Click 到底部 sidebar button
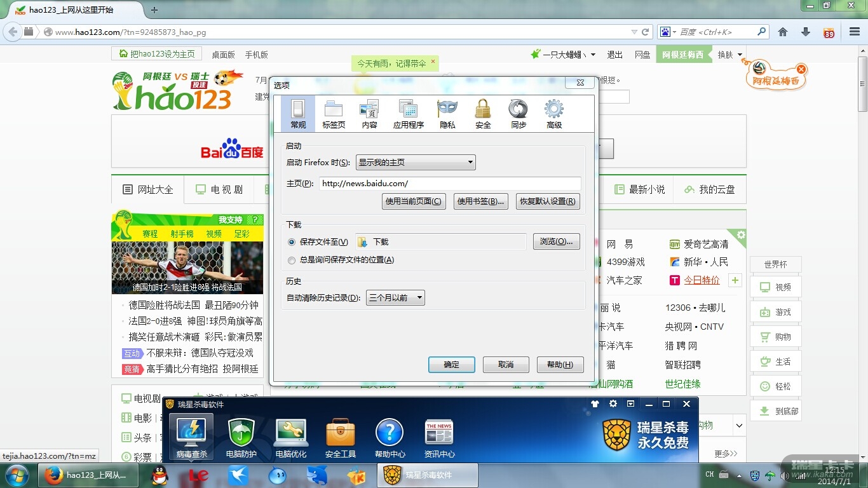Viewport: 868px width, 488px height. click(x=775, y=411)
